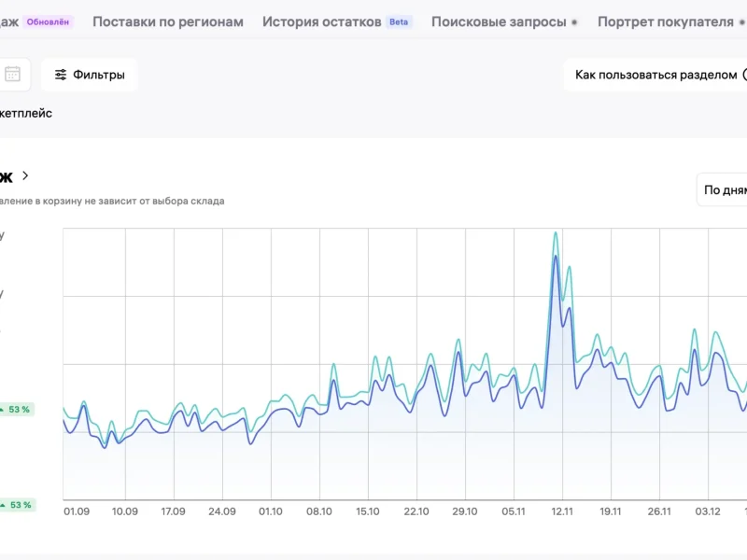Click the 29.10 date label on the axis
This screenshot has height=560, width=747.
(465, 511)
